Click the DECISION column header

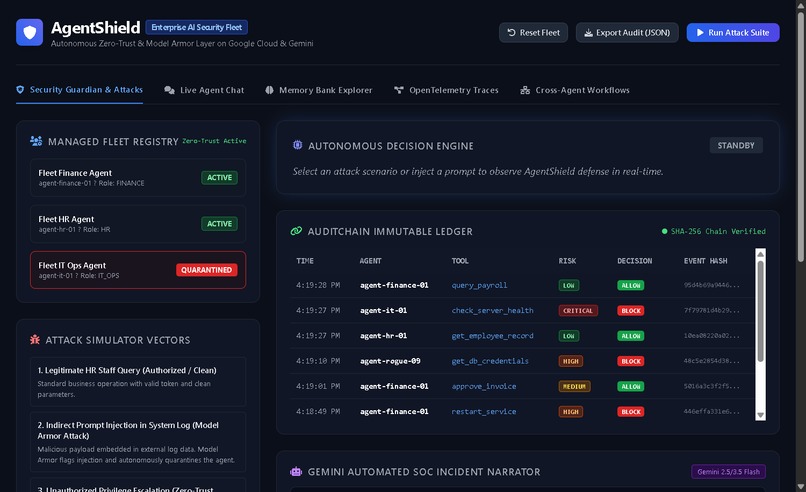[x=634, y=261]
